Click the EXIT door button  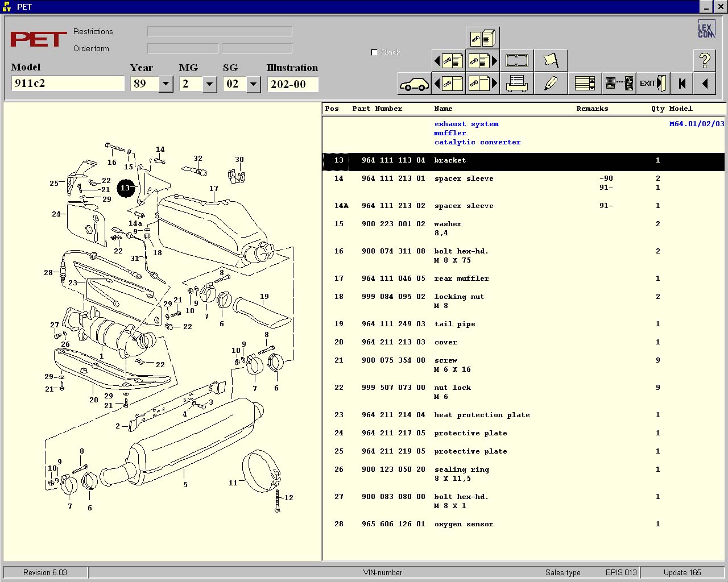point(652,84)
